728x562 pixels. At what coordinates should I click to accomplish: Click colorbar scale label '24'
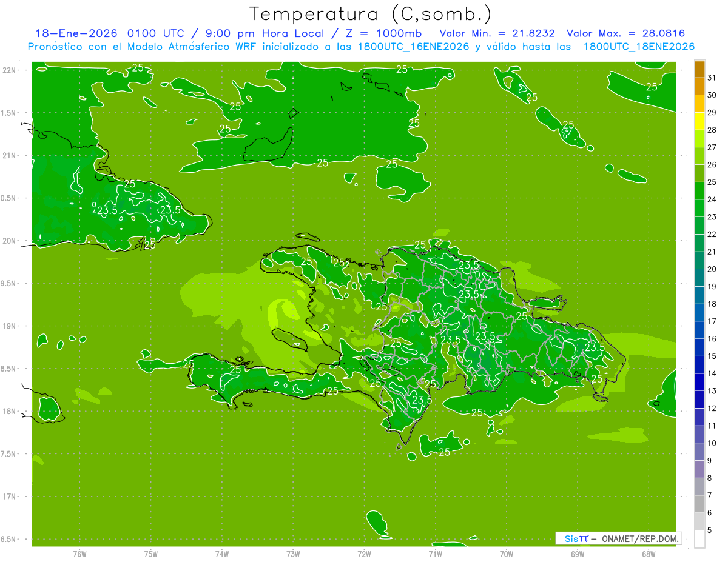(712, 199)
